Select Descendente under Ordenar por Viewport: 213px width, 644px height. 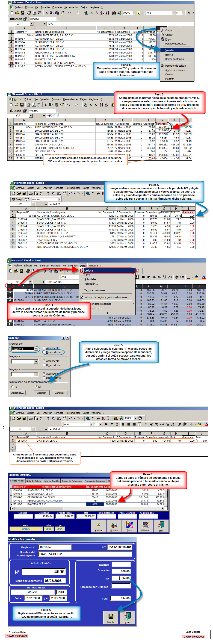[x=44, y=352]
